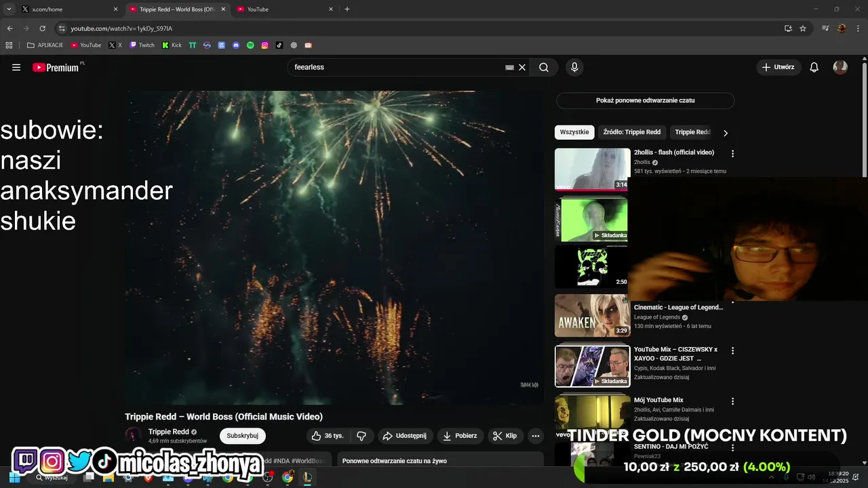Open YouTube account avatar menu

coord(840,67)
